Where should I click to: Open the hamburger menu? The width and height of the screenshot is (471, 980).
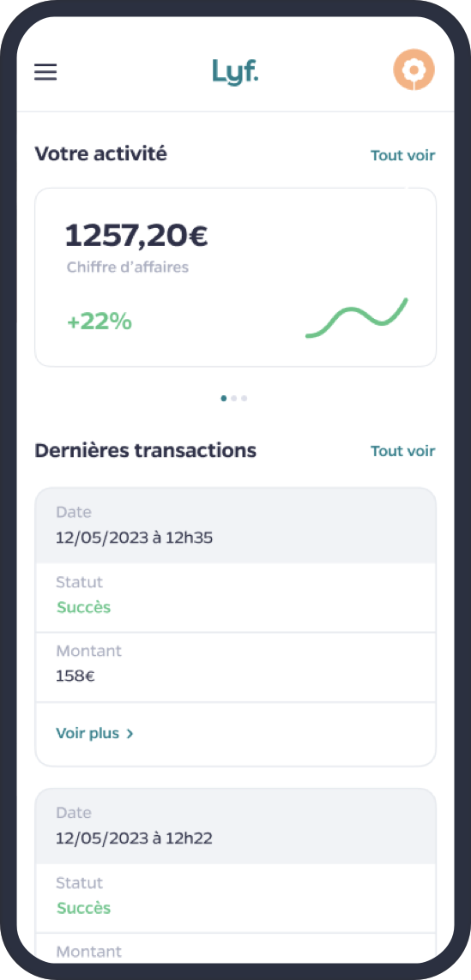pyautogui.click(x=45, y=73)
